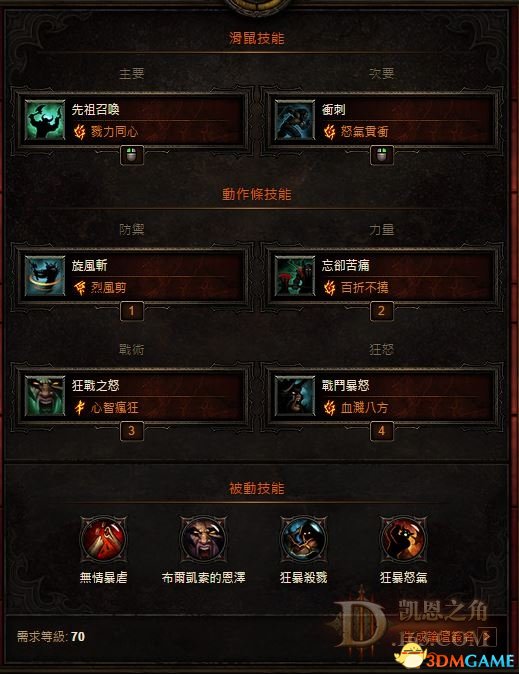
Task: Click the action bar slot 3 key
Action: coord(132,431)
